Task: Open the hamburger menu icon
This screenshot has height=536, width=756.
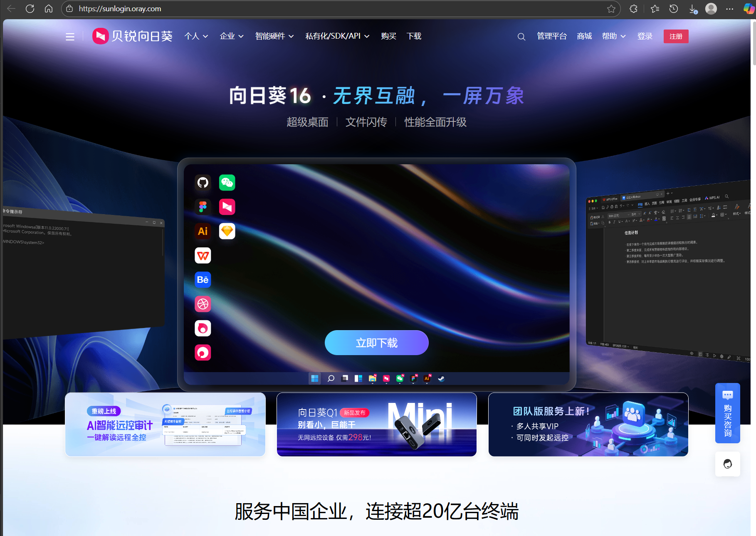Action: click(70, 37)
